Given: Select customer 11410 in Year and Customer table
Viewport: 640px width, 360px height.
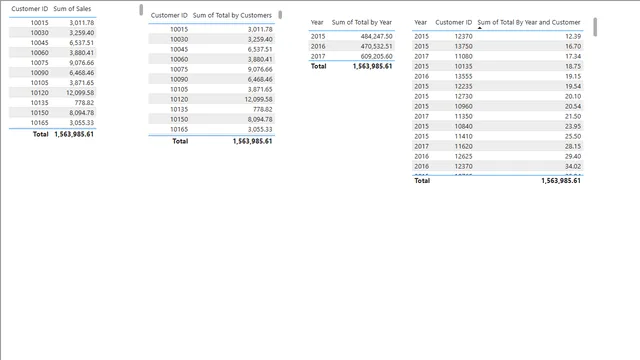Looking at the screenshot, I should pyautogui.click(x=463, y=136).
